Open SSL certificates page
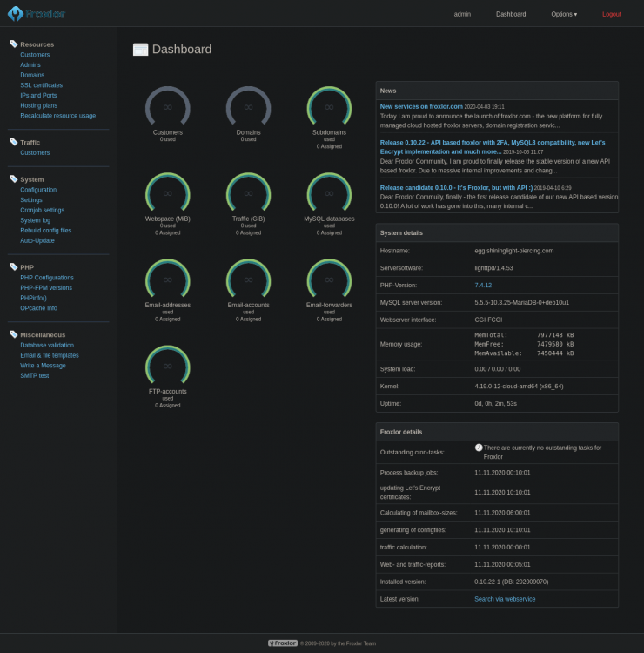This screenshot has height=653, width=644. coord(42,85)
